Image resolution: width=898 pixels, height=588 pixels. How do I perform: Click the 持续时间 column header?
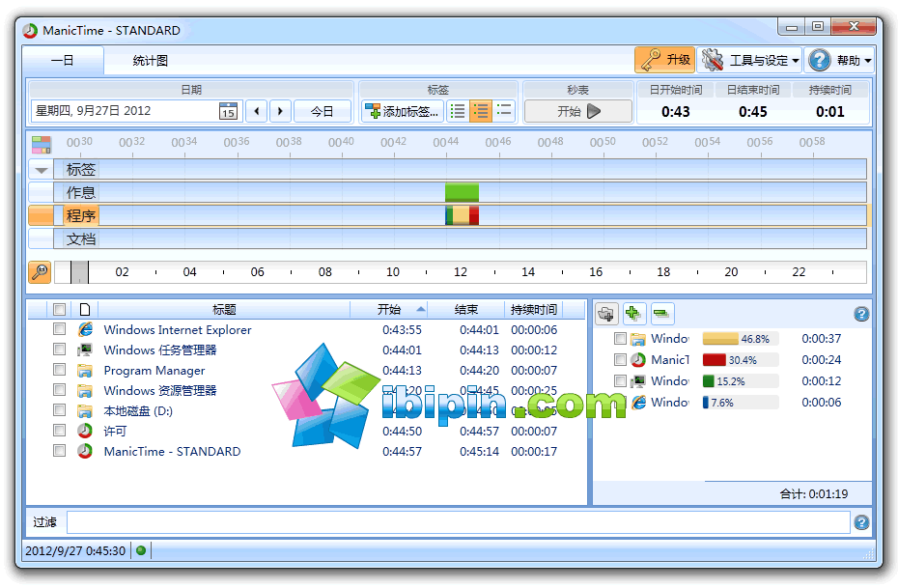pyautogui.click(x=534, y=310)
